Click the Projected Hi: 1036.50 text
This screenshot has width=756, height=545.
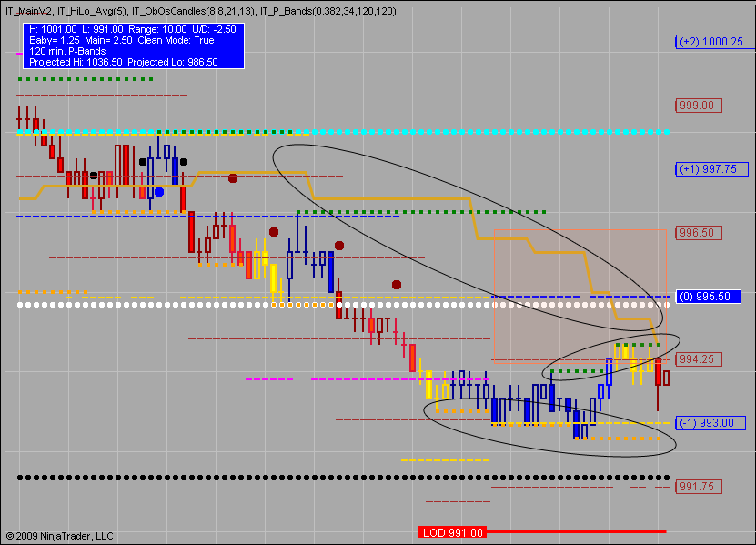(76, 62)
